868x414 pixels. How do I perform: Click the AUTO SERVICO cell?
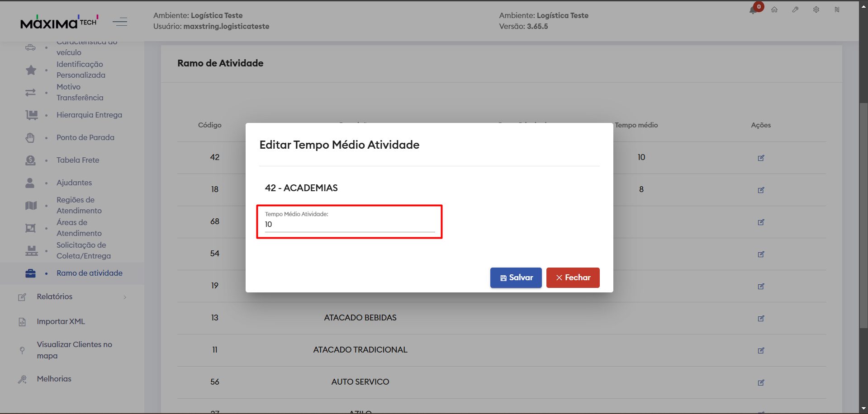pyautogui.click(x=360, y=382)
